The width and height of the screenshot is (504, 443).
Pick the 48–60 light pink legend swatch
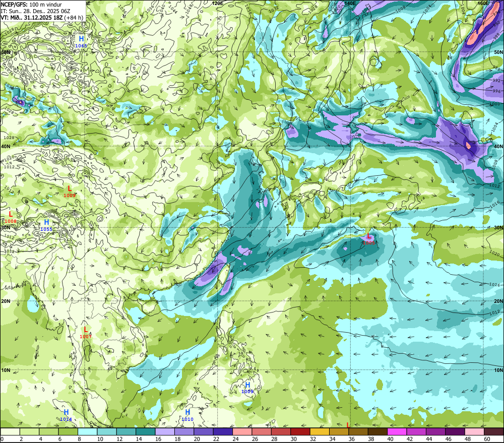click(x=474, y=432)
